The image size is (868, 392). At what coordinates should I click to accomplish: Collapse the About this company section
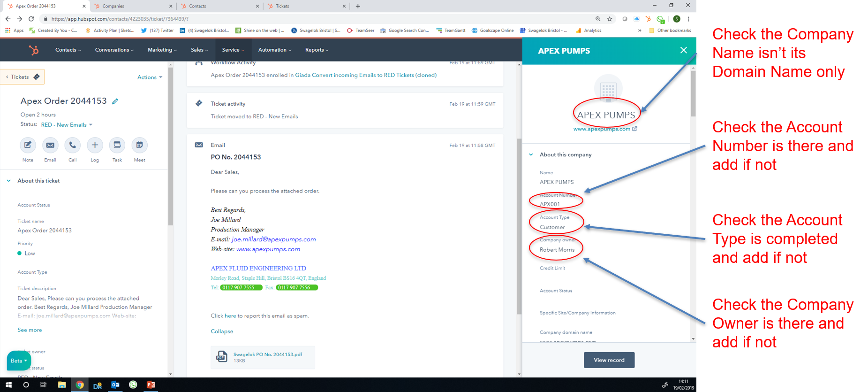point(531,154)
